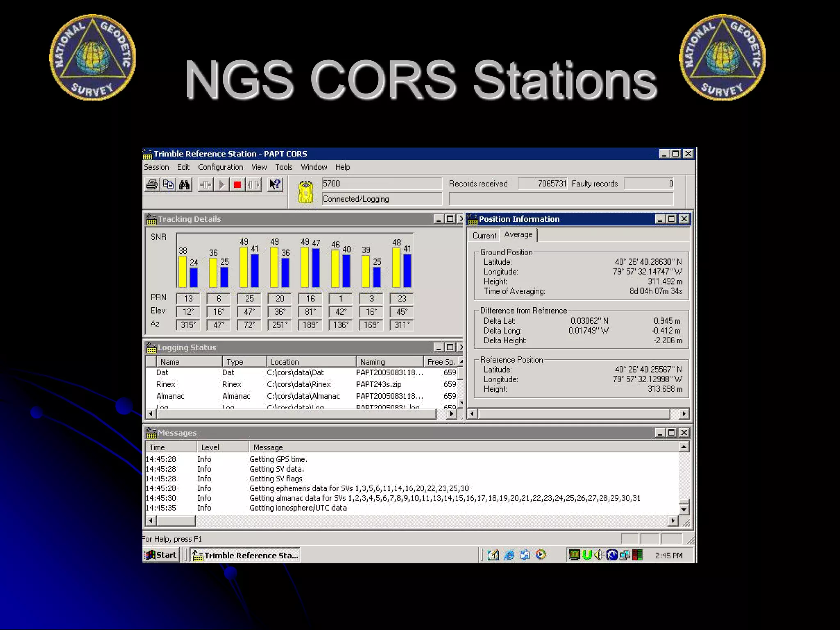Viewport: 840px width, 630px height.
Task: Click the Naming column header
Action: (390, 362)
